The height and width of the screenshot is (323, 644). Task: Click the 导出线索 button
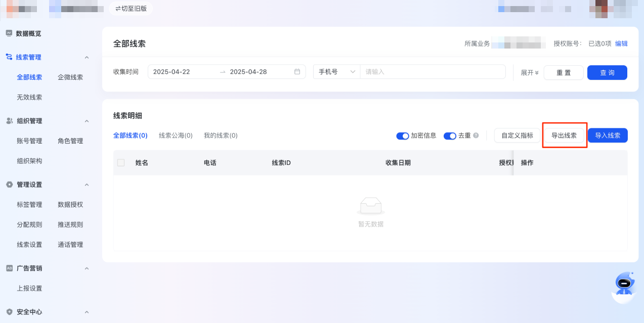564,135
